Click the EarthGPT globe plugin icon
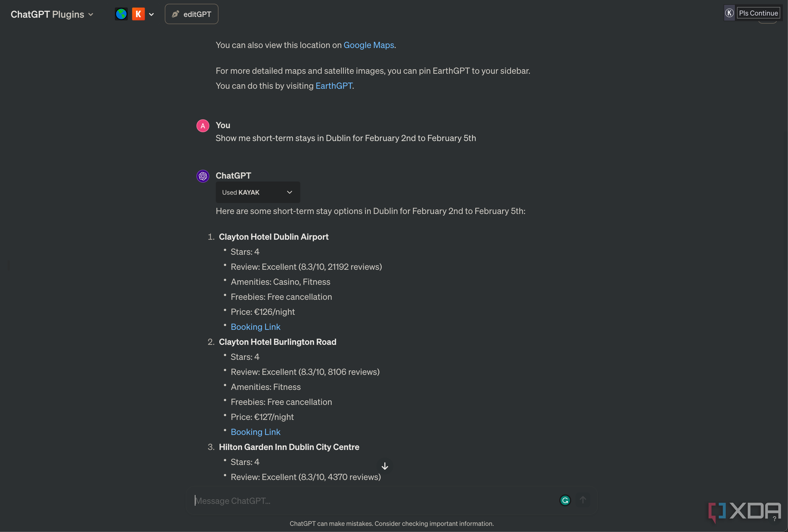 [121, 14]
